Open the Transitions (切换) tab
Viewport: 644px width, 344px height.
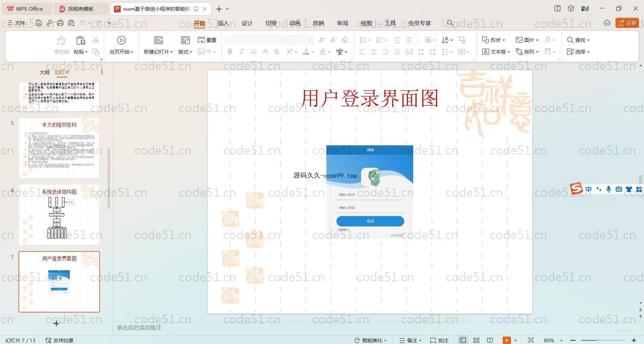pyautogui.click(x=271, y=23)
